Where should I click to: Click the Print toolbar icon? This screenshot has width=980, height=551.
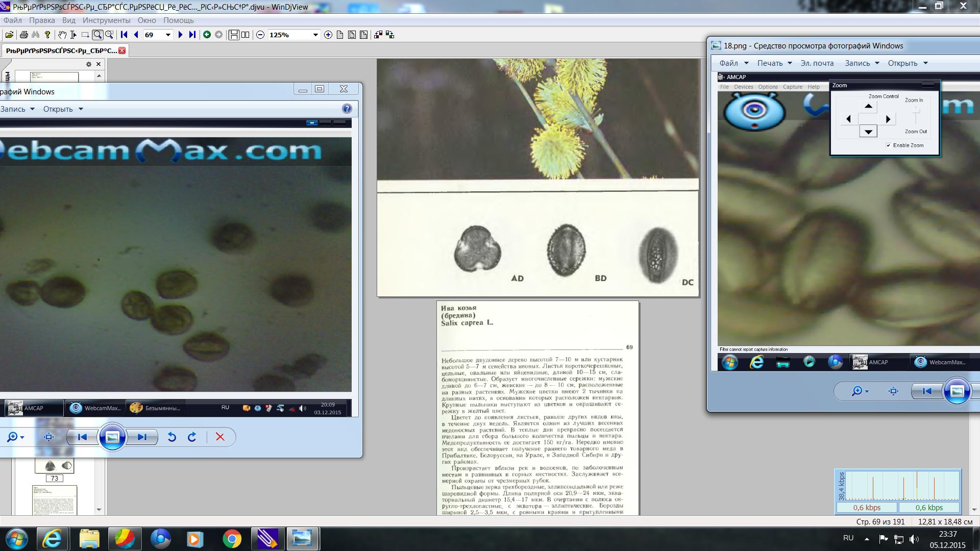tap(23, 35)
